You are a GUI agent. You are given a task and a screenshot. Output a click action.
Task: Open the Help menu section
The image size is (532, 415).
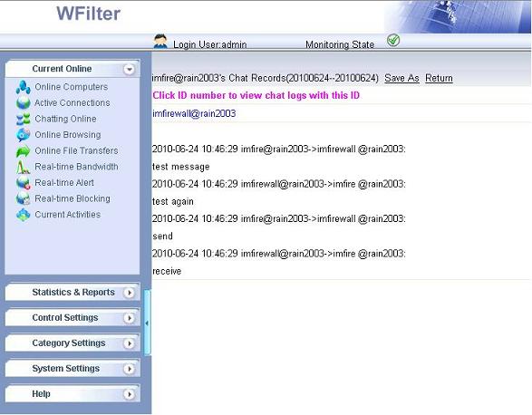(129, 394)
